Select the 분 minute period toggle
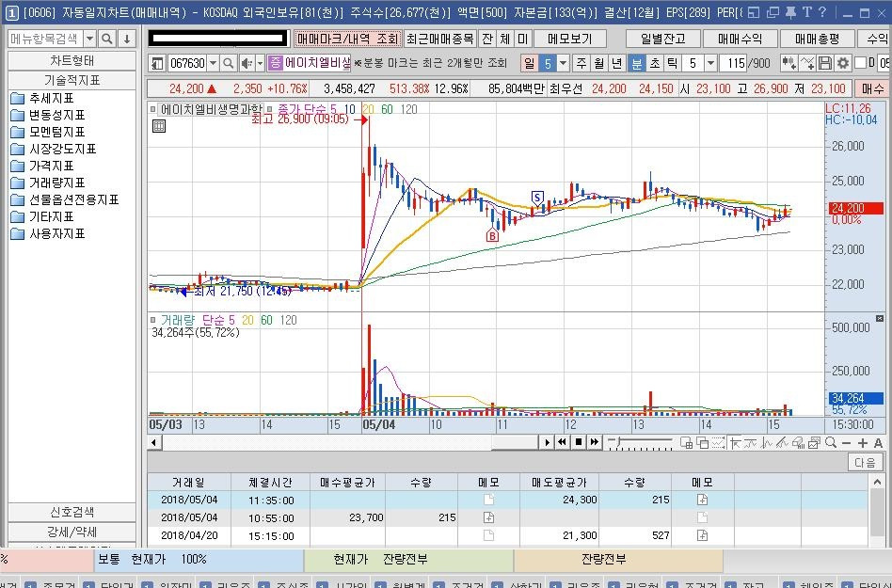 636,63
